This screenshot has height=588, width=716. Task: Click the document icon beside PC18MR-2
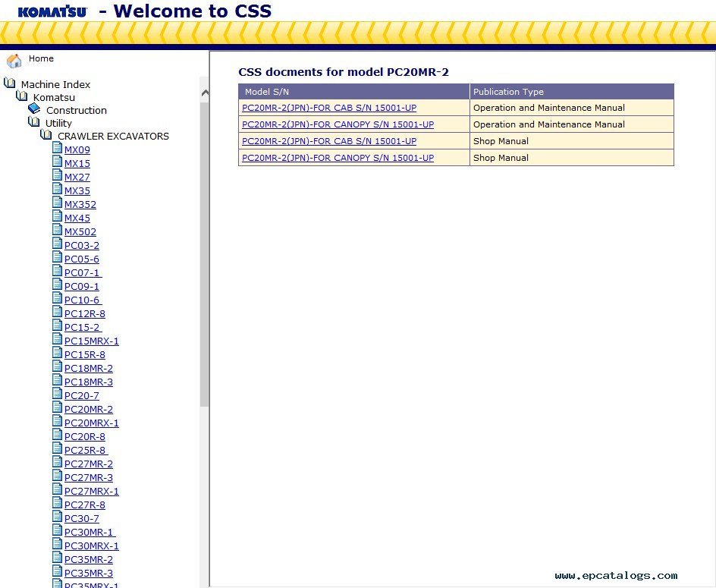57,366
